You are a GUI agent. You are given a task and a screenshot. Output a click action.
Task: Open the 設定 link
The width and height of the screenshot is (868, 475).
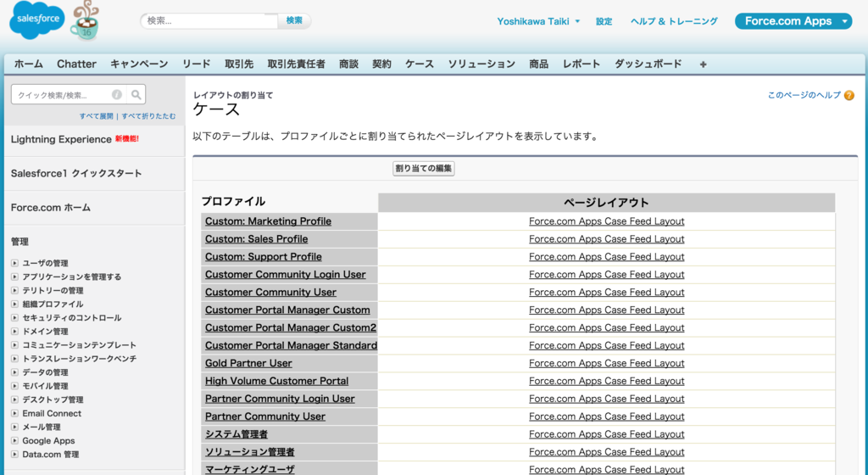(x=604, y=21)
